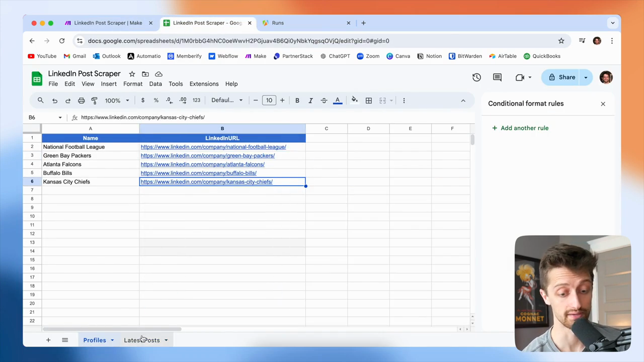Switch to the Runs browser tab
The image size is (644, 362).
[278, 23]
